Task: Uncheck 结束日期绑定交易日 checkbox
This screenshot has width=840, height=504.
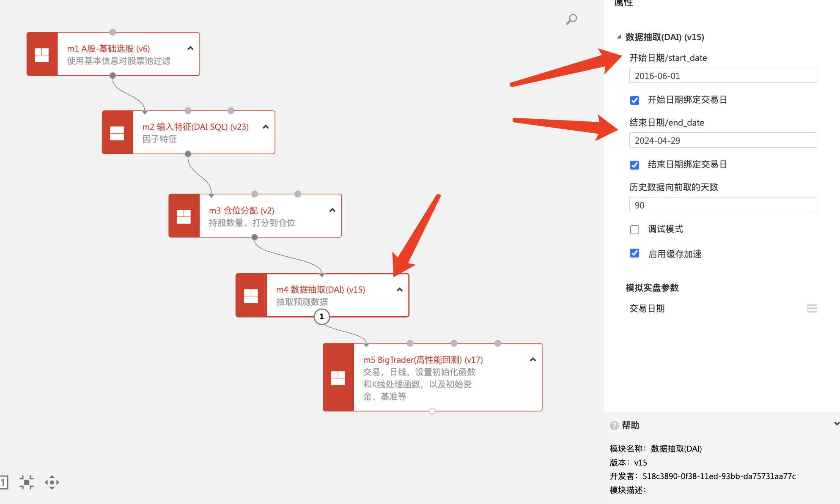Action: (x=634, y=165)
